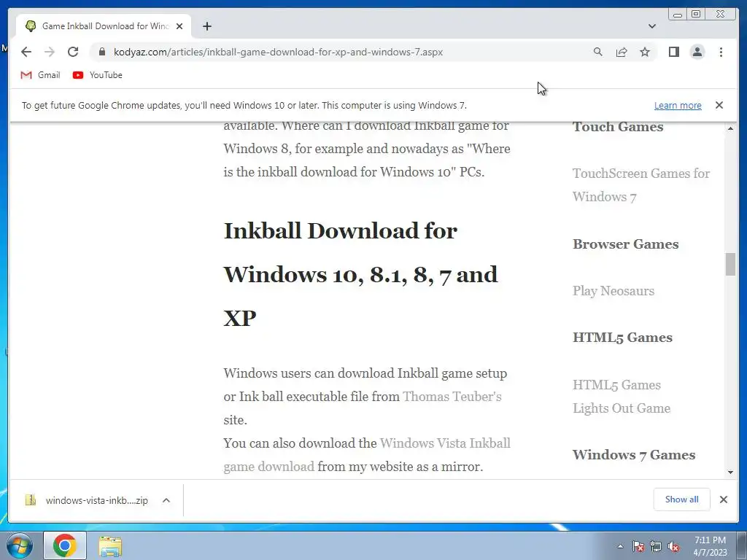Screen dimensions: 747x560
Task: Open the Chrome three-dot menu
Action: 721,52
